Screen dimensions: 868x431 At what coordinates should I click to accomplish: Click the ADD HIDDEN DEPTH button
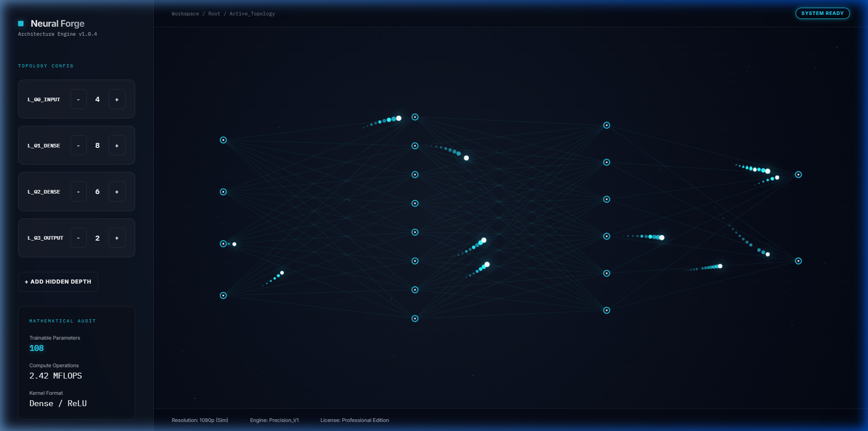click(58, 281)
